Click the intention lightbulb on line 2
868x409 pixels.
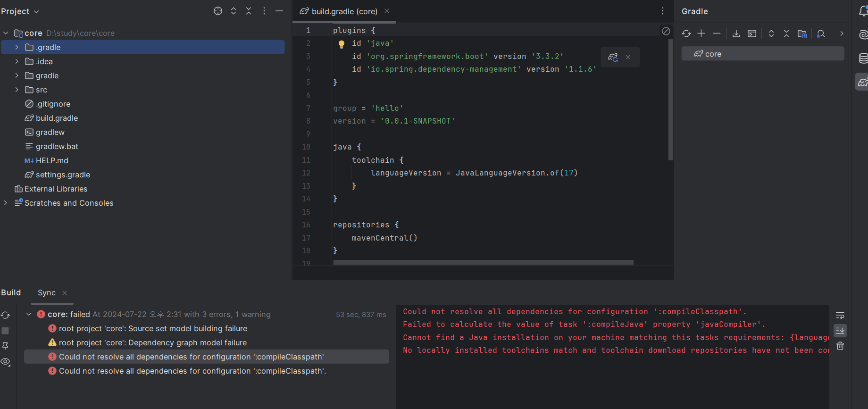point(342,44)
